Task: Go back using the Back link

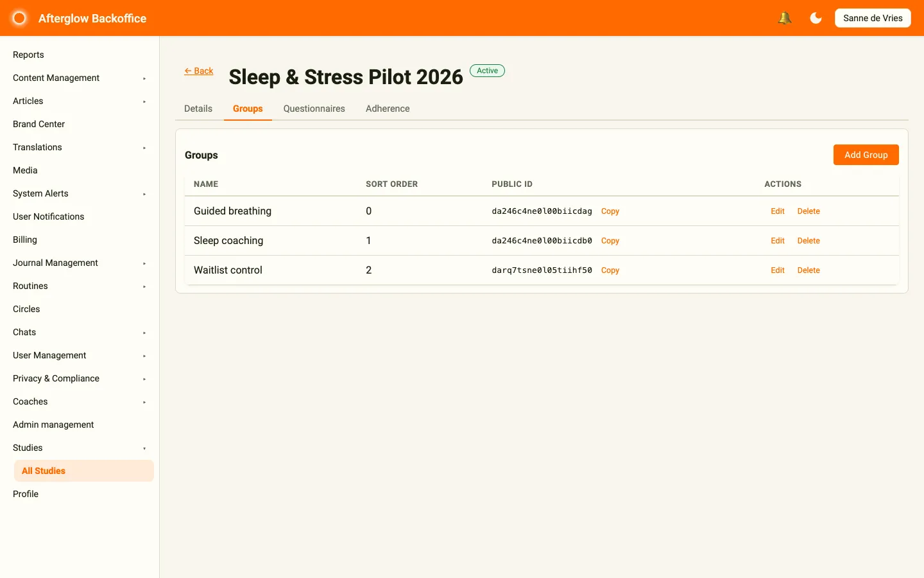Action: (199, 71)
